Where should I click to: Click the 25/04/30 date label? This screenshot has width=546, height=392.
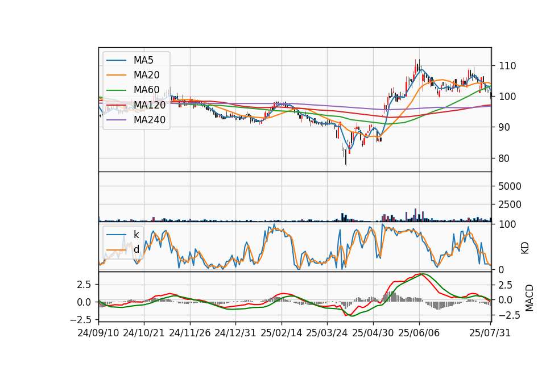(x=373, y=333)
